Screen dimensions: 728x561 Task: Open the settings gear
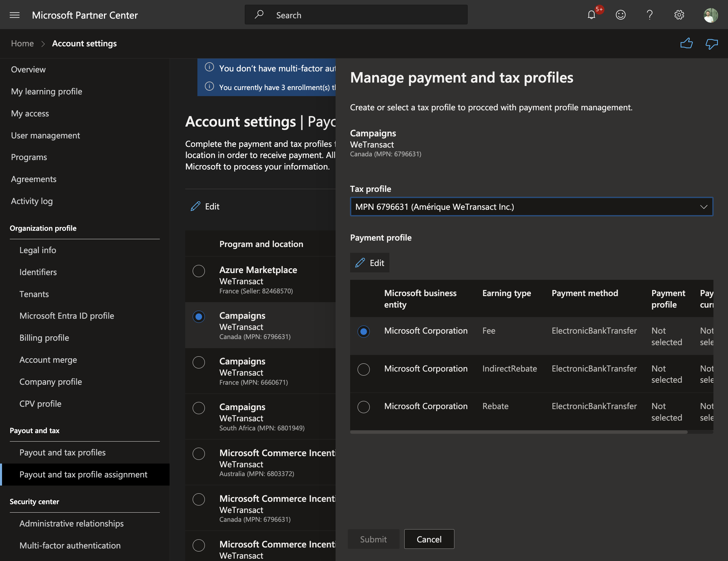(x=679, y=15)
